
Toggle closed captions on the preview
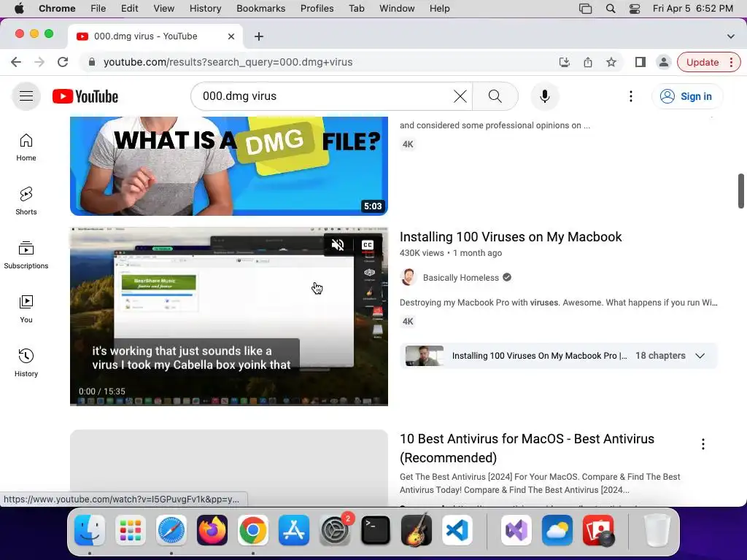368,245
